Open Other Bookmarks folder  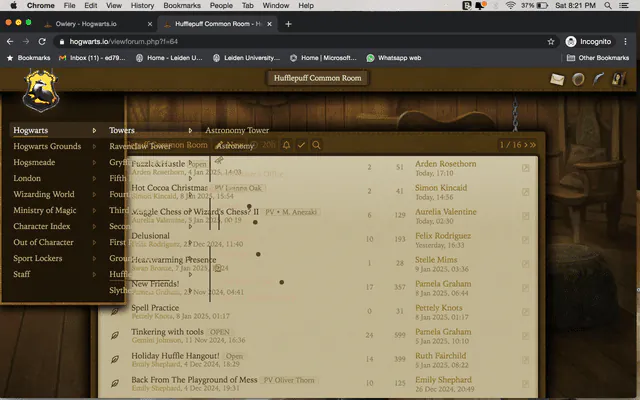598,58
